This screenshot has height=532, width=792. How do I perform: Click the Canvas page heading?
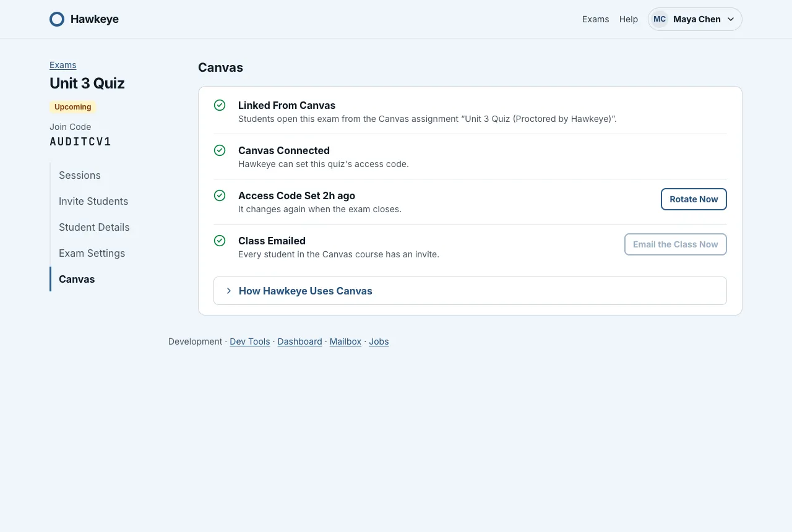tap(220, 67)
